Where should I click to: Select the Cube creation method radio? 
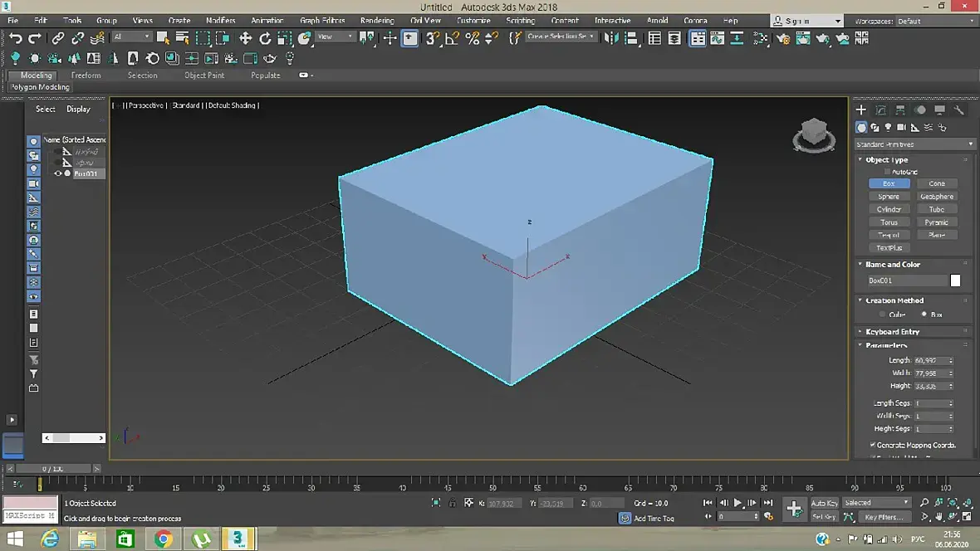pos(883,315)
